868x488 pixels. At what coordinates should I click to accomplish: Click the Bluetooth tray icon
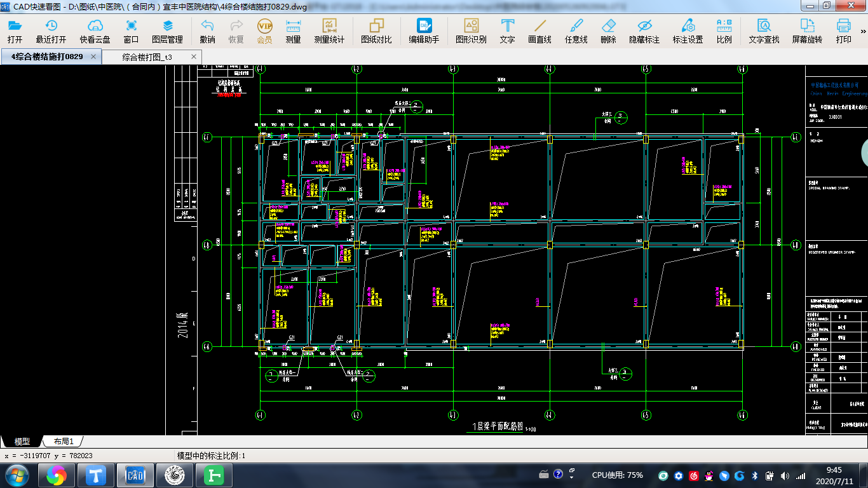tap(755, 475)
